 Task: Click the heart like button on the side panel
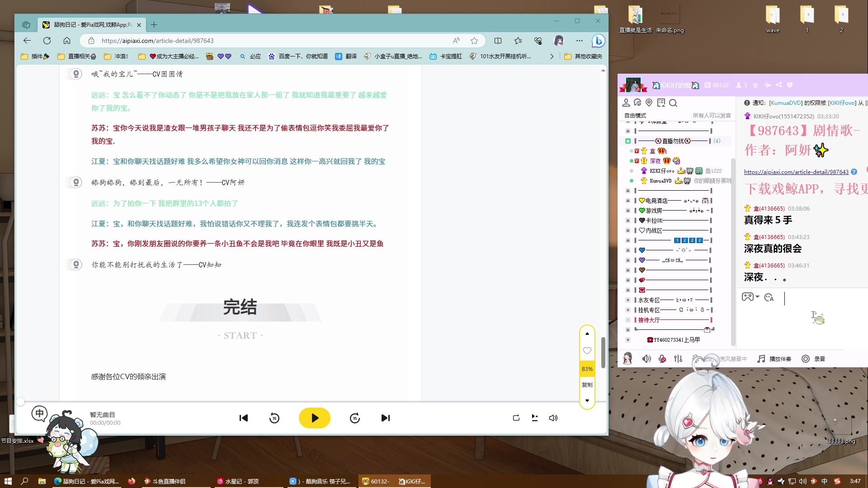point(587,350)
